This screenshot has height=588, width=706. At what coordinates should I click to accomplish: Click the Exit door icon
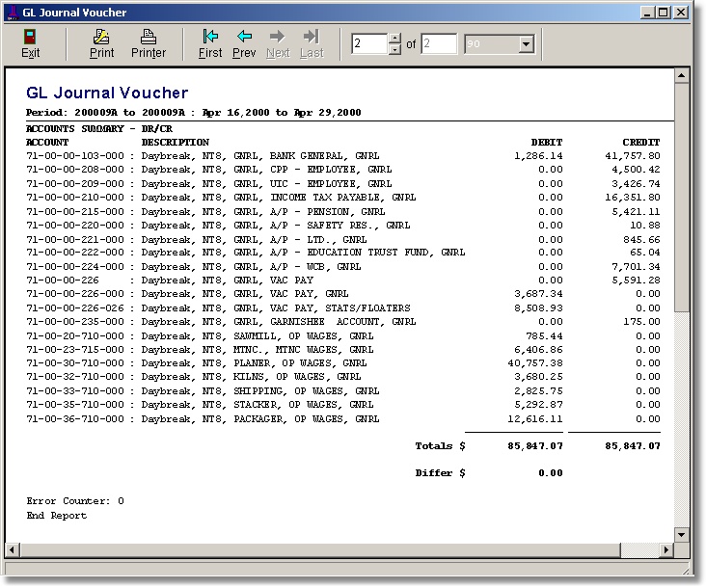[30, 37]
